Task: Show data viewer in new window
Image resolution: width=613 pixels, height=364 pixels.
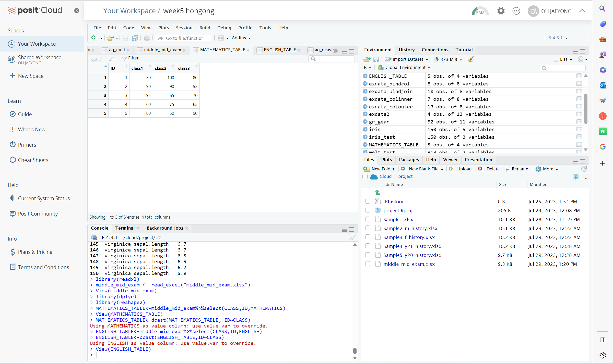Action: (112, 59)
